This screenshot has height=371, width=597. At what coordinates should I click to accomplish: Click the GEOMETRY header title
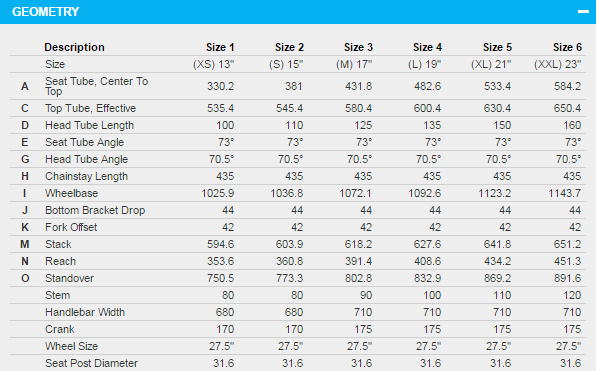click(45, 12)
